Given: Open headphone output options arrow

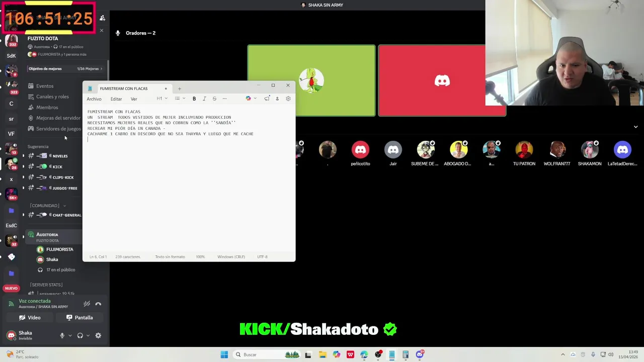Looking at the screenshot, I should coord(88,335).
